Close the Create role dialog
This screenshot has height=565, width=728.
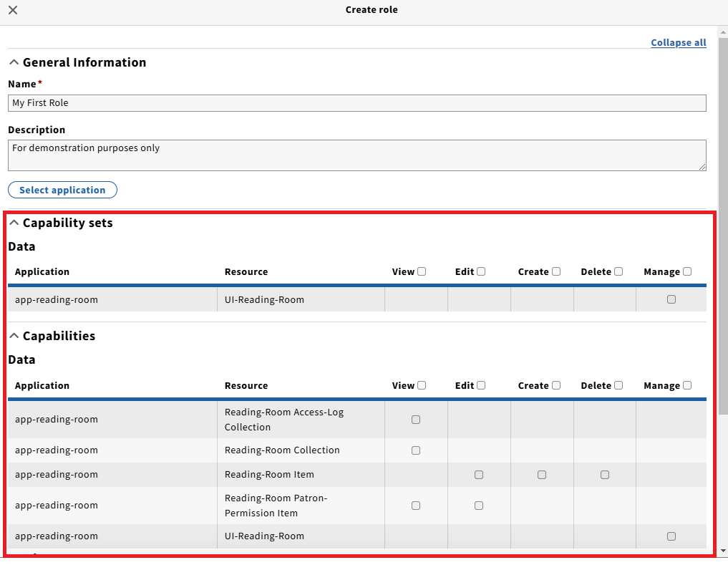point(13,10)
